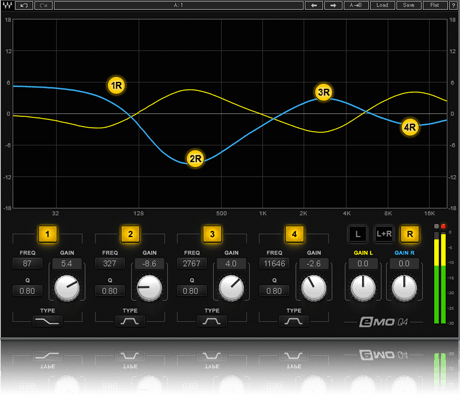Click band 1 frequency value 87
Viewport: 460px width, 395px height.
coord(27,263)
